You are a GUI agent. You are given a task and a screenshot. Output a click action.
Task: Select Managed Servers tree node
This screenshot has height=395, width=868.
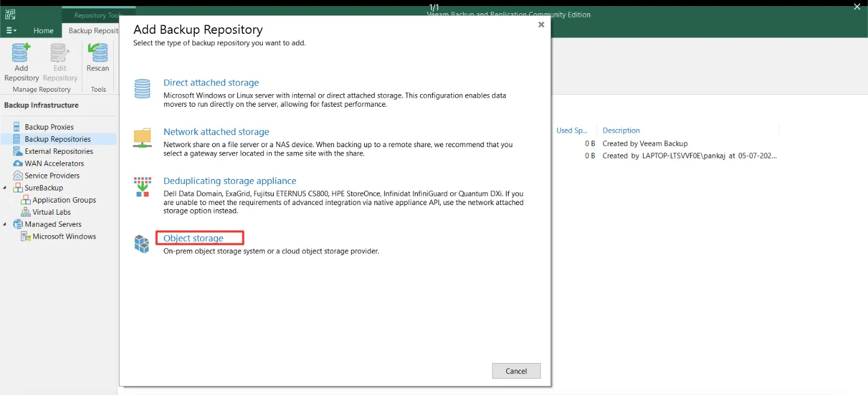[x=53, y=224]
